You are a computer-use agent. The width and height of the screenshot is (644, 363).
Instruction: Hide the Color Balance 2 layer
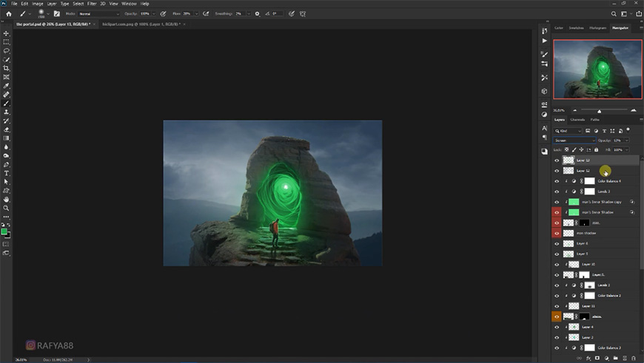tap(557, 296)
